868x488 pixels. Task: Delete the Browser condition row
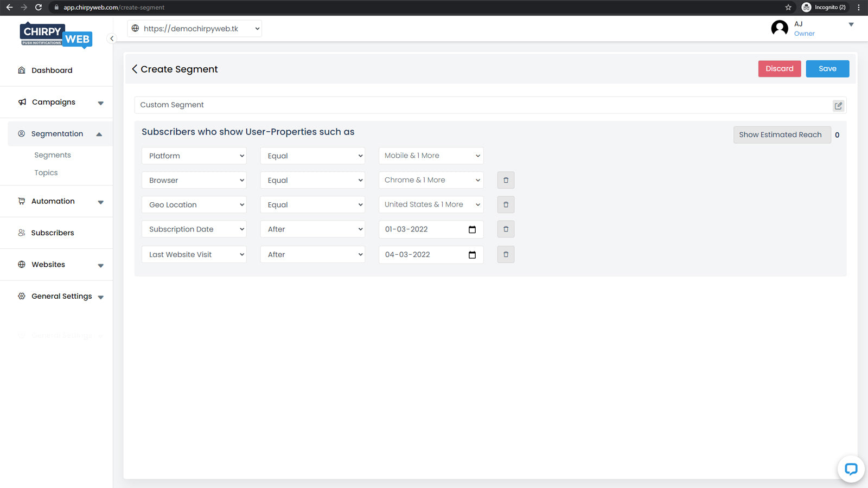(506, 180)
